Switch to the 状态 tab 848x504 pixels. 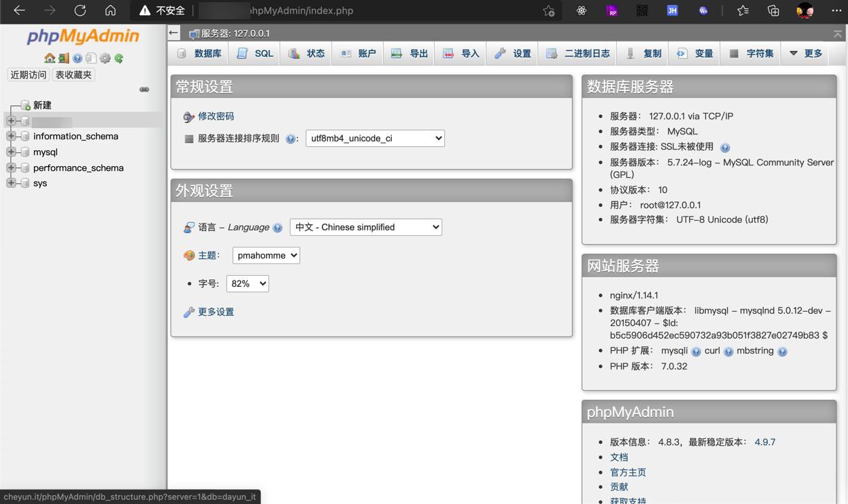306,53
